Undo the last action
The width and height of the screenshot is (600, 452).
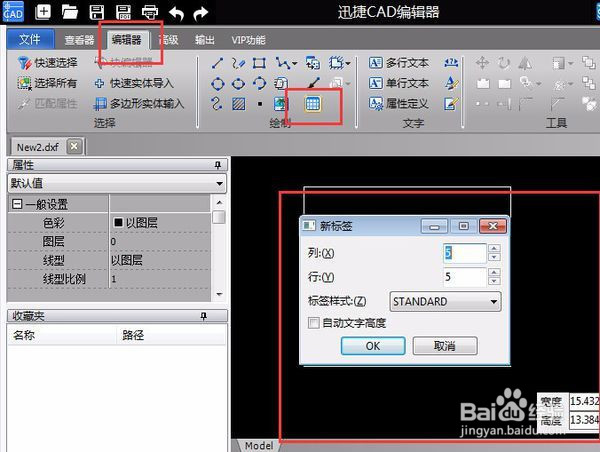[176, 13]
